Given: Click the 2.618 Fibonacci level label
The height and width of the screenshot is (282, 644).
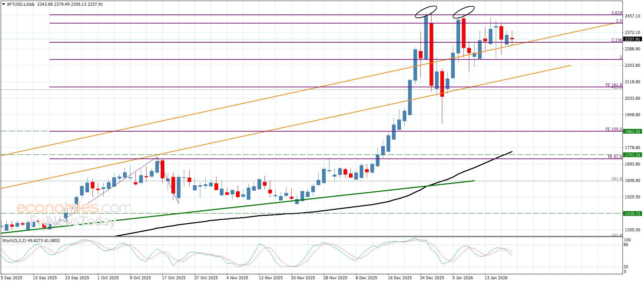Looking at the screenshot, I should tap(616, 13).
